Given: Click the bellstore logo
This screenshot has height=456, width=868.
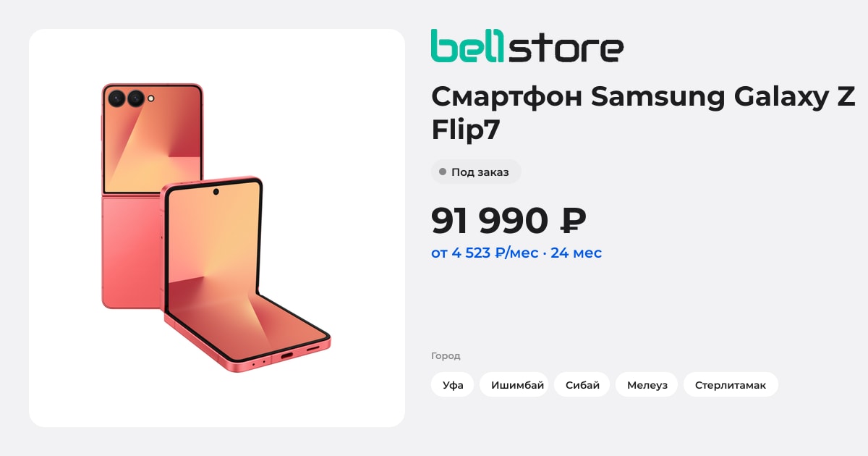Looking at the screenshot, I should 527,46.
